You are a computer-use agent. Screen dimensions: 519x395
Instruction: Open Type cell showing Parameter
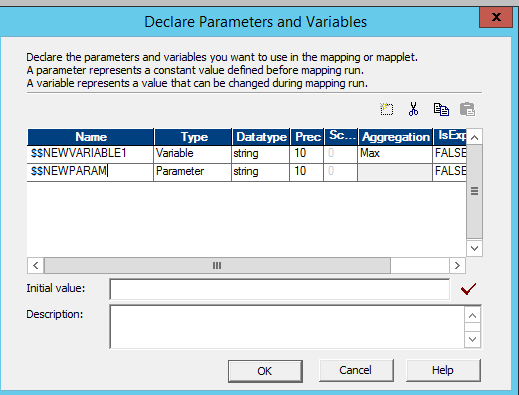click(193, 171)
